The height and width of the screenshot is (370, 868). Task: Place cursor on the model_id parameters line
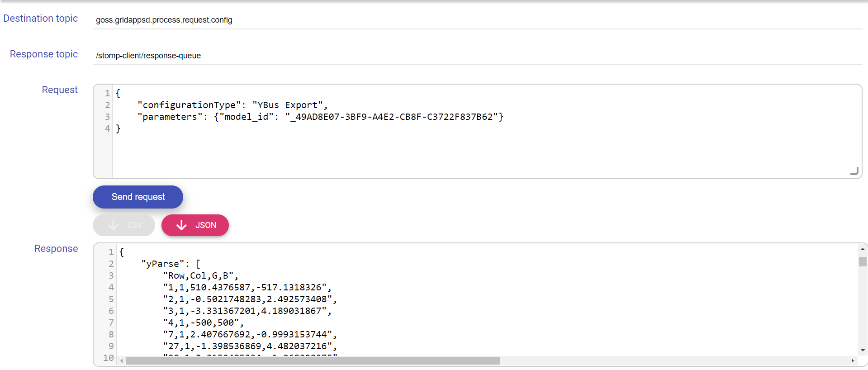[x=320, y=117]
